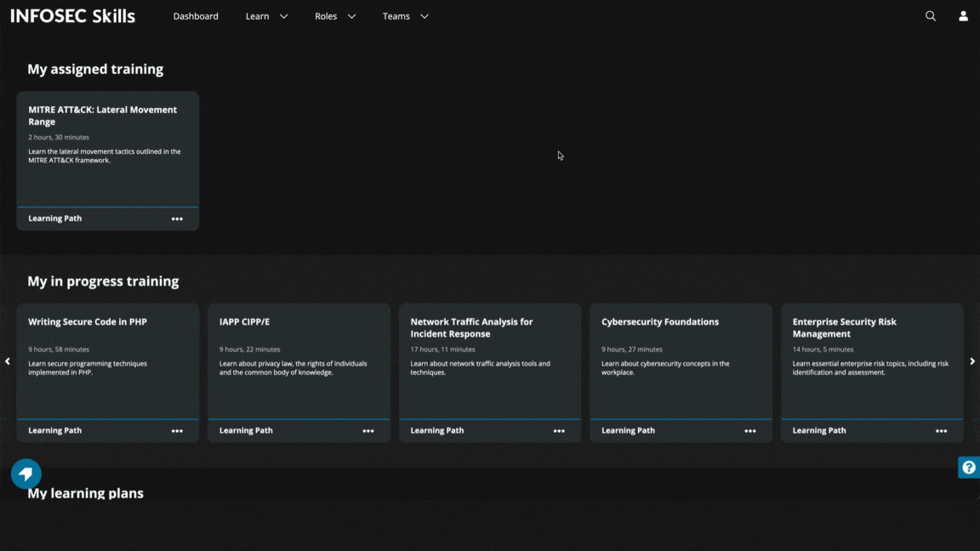Open ellipsis menu for Enterprise Security Risk Management
Image resolution: width=980 pixels, height=551 pixels.
point(941,431)
